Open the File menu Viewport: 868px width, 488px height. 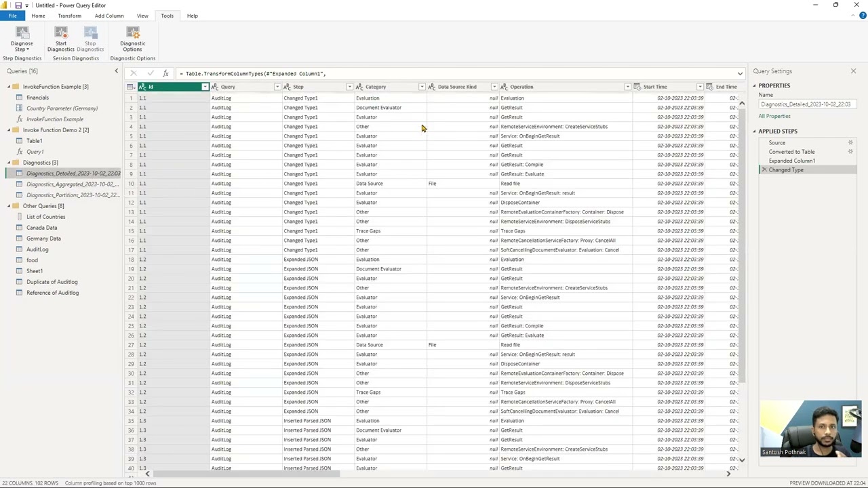pyautogui.click(x=12, y=16)
